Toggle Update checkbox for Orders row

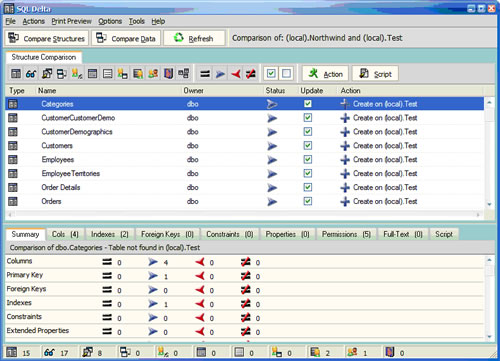pyautogui.click(x=308, y=201)
